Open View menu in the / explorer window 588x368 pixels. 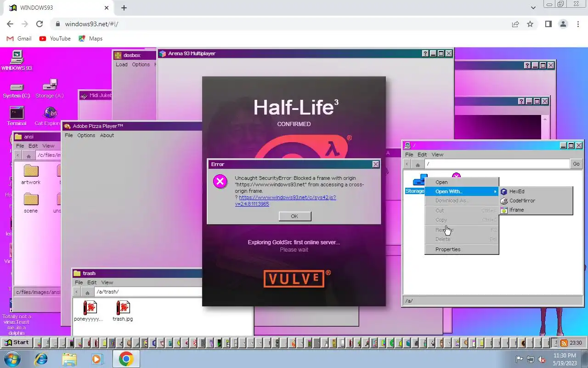point(437,155)
